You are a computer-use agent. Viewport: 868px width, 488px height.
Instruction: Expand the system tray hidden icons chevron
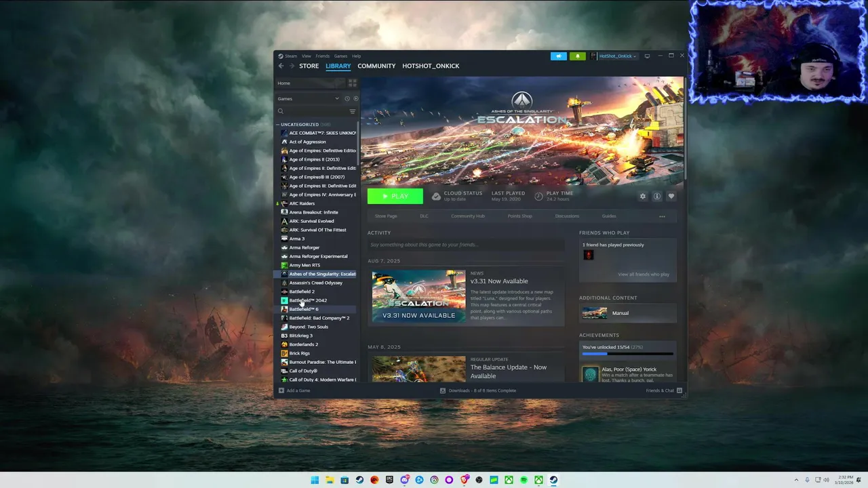pos(797,480)
